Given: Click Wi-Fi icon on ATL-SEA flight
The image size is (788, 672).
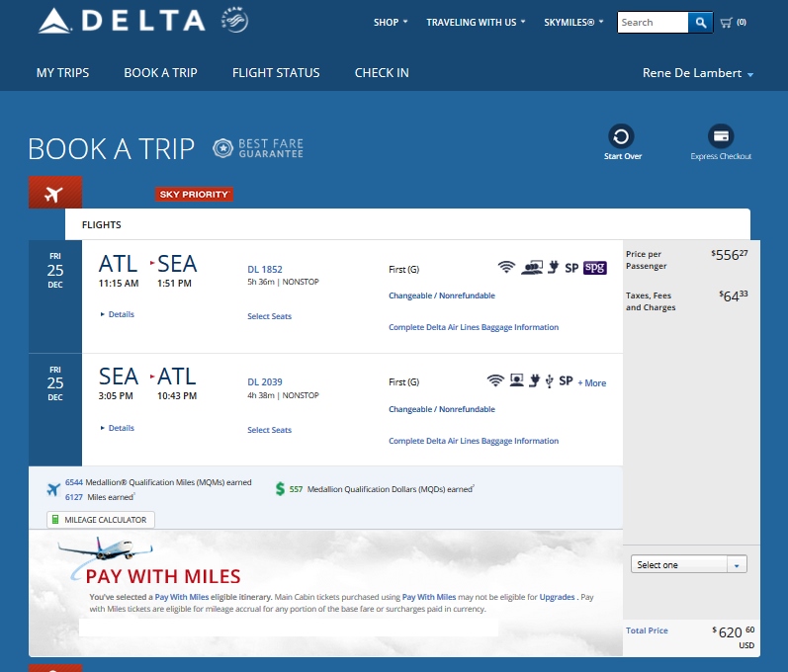Looking at the screenshot, I should pyautogui.click(x=507, y=267).
